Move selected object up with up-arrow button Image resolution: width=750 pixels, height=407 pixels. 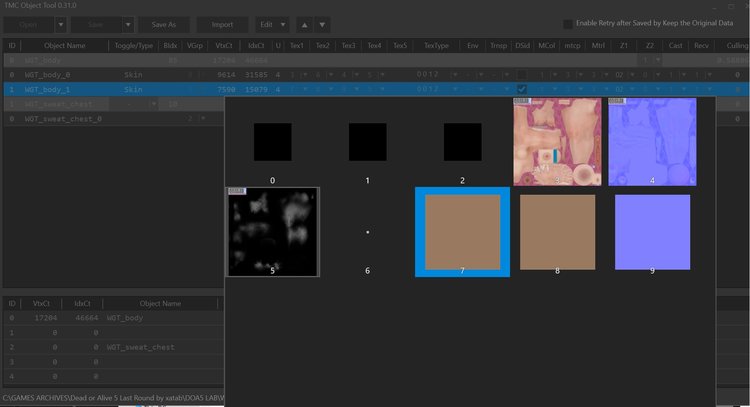click(304, 25)
